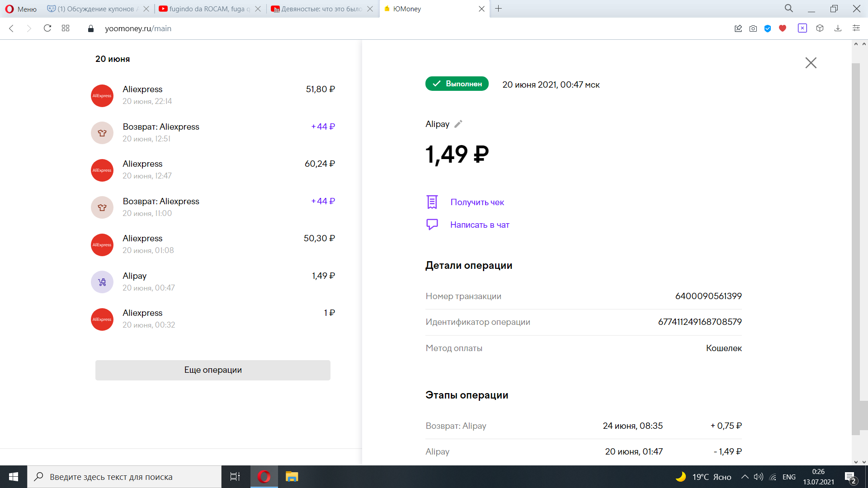Viewport: 868px width, 488px height.
Task: Click Aliexpress logo for the 22:14 operation
Action: tap(102, 96)
